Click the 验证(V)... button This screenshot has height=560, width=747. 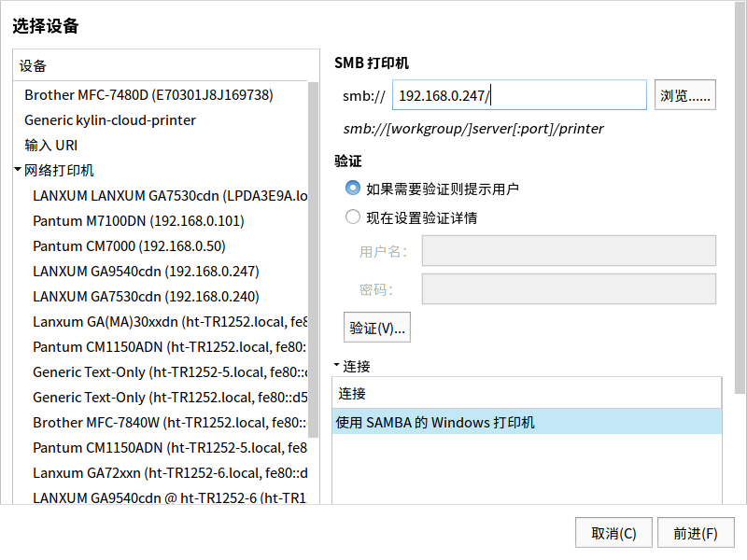[x=377, y=328]
